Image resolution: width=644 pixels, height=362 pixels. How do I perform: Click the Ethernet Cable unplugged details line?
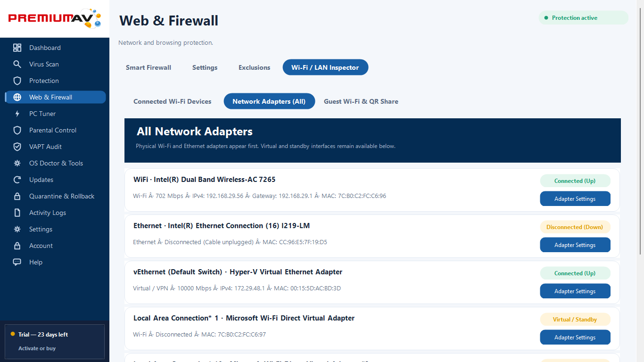[230, 242]
